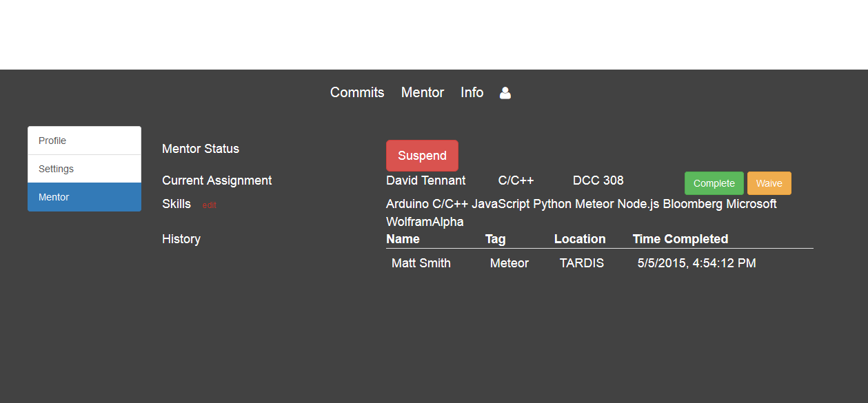Open the Info navigation link
Image resolution: width=868 pixels, height=403 pixels.
tap(472, 92)
